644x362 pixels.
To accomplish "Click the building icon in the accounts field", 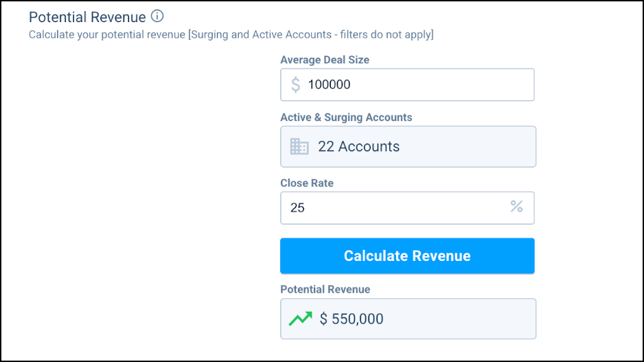I will [299, 146].
